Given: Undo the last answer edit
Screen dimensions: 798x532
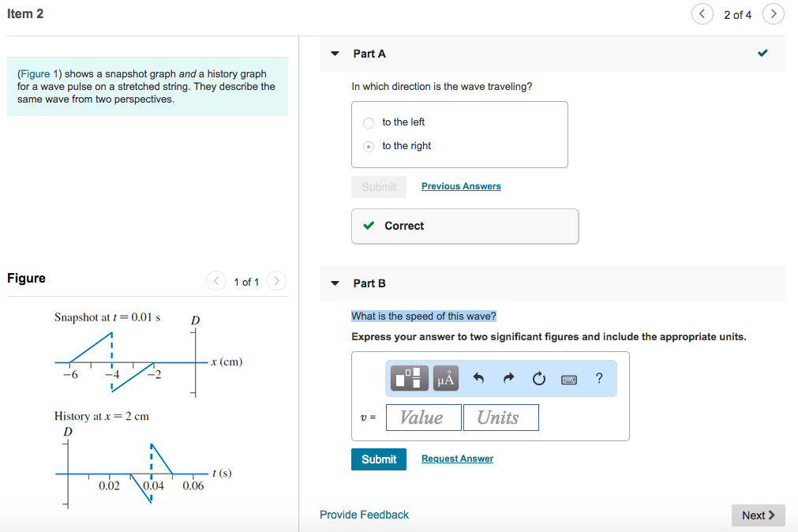Looking at the screenshot, I should pyautogui.click(x=478, y=378).
